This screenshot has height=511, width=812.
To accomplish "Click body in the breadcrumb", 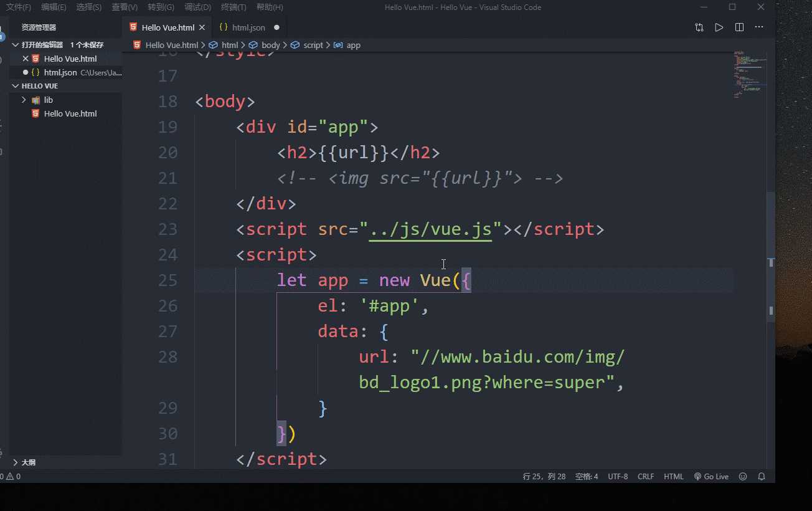I will click(x=270, y=45).
